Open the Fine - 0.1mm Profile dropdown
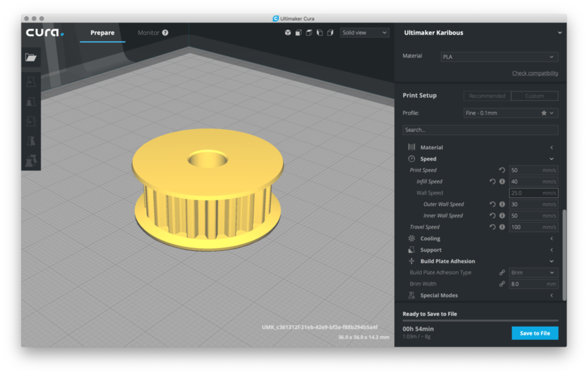588x375 pixels. pos(511,113)
